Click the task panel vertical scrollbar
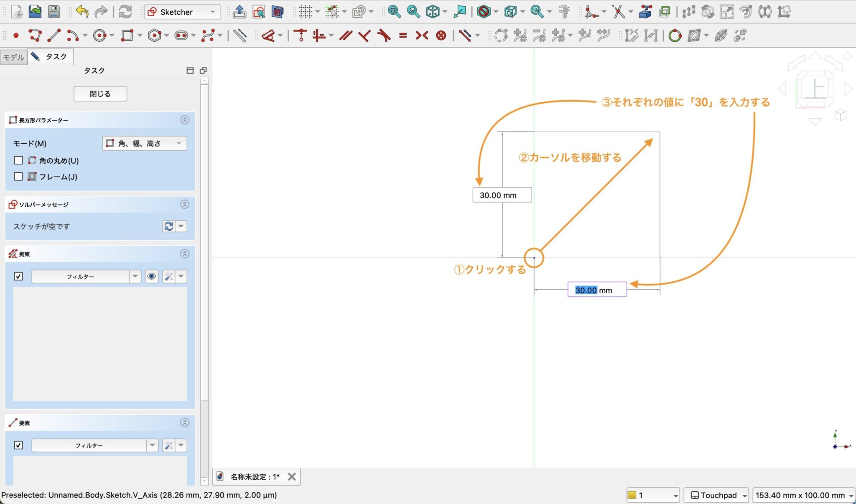 click(204, 242)
